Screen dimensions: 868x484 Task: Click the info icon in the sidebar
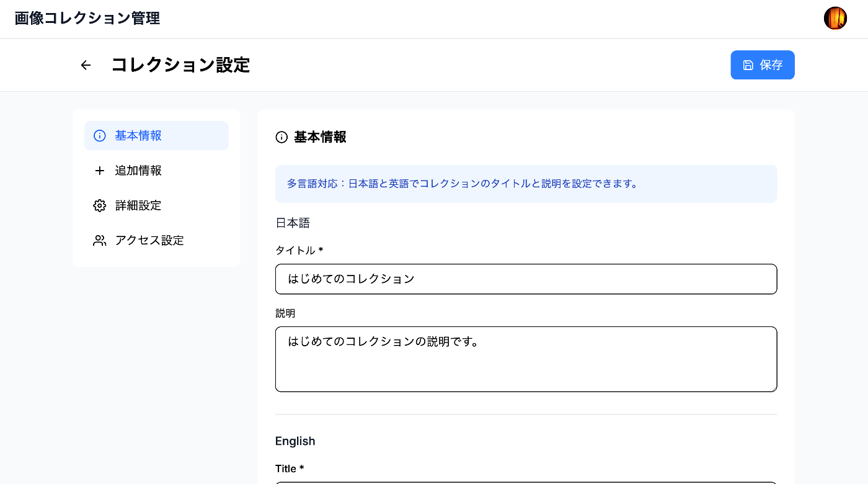[99, 136]
